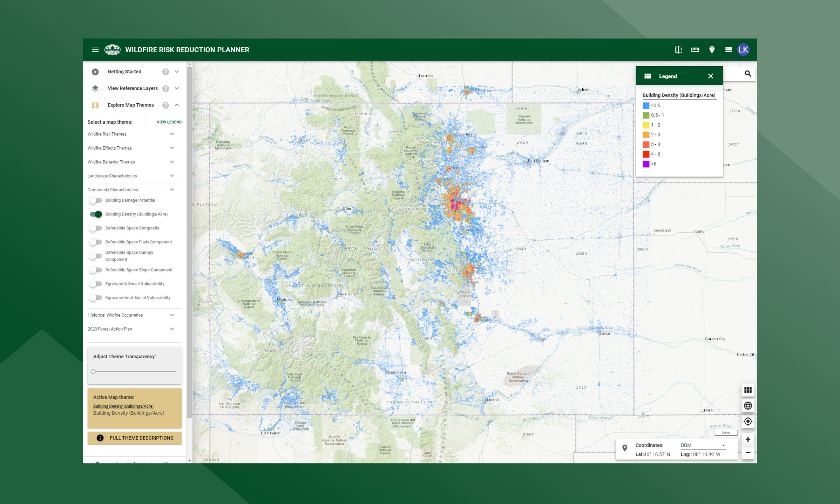Open help for Explore Map Themes

[x=165, y=105]
